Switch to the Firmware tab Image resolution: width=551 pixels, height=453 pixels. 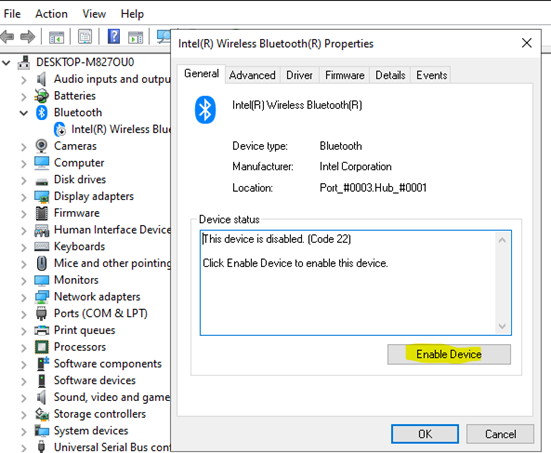(x=344, y=75)
